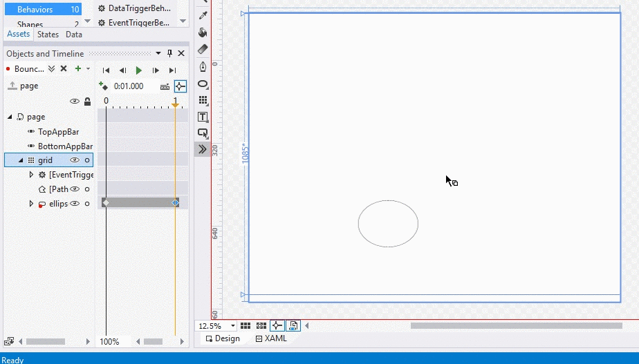Click the playhead marker at one second
639x364 pixels.
[x=175, y=105]
